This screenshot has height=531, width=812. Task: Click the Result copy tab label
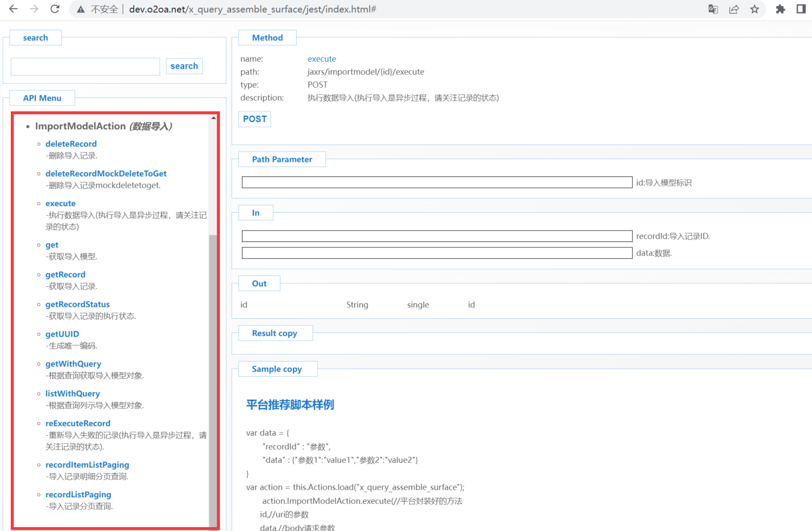[x=274, y=333]
